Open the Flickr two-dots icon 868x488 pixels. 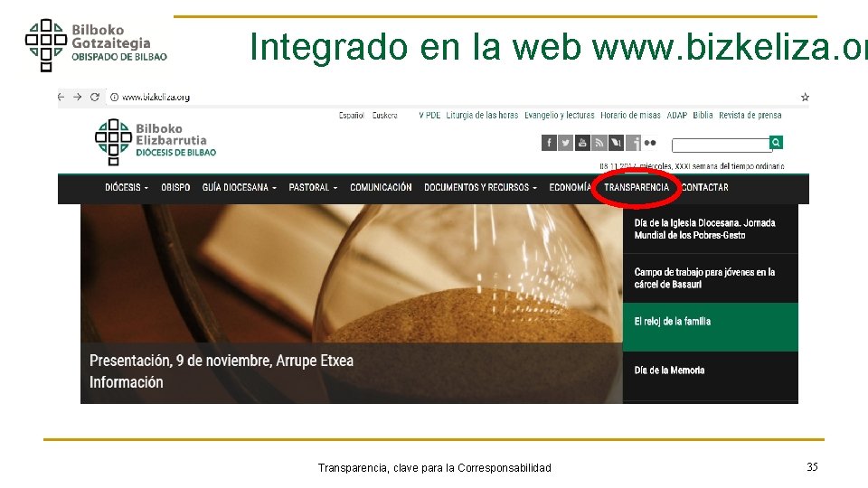tap(650, 143)
